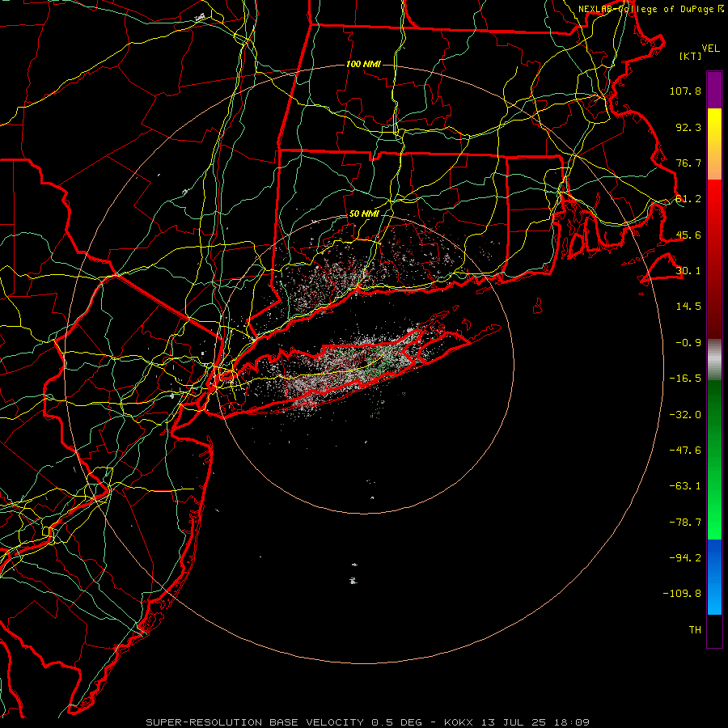
Task: Click the SUPER-RESOLUTION BASE VELOCITY caption text
Action: [255, 722]
